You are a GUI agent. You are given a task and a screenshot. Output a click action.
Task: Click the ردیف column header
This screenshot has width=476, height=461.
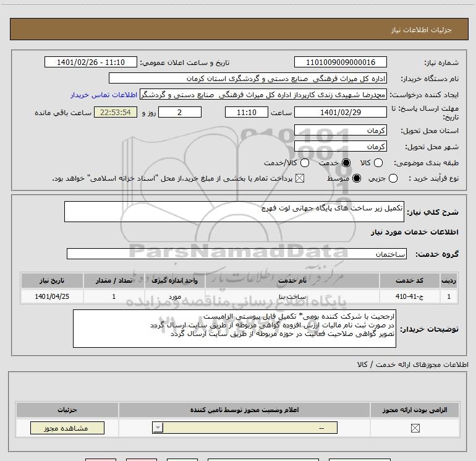[449, 280]
